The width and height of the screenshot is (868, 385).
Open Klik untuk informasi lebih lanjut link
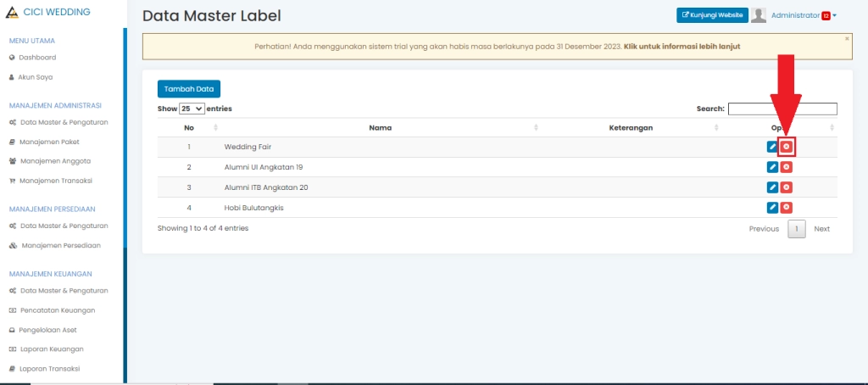pyautogui.click(x=682, y=47)
